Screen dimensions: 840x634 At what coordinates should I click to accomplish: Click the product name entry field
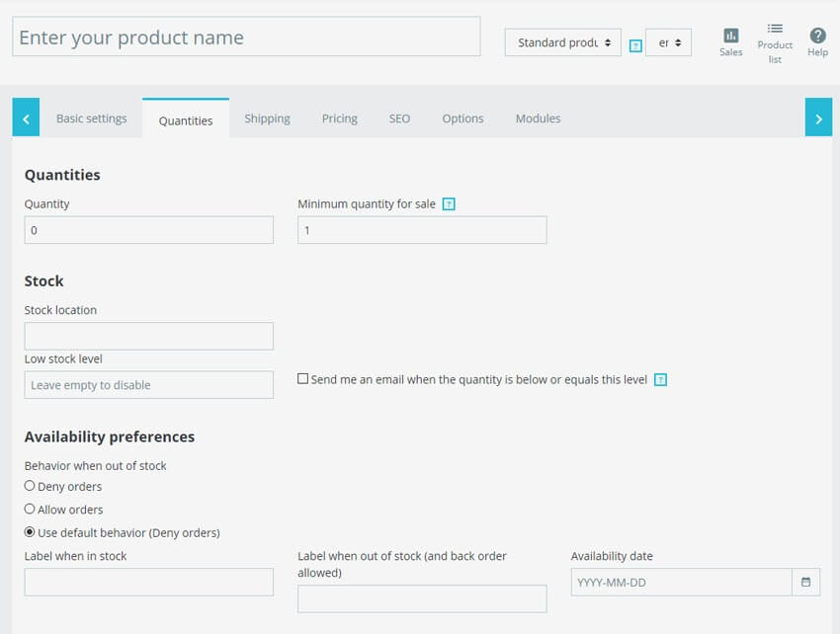click(x=245, y=37)
